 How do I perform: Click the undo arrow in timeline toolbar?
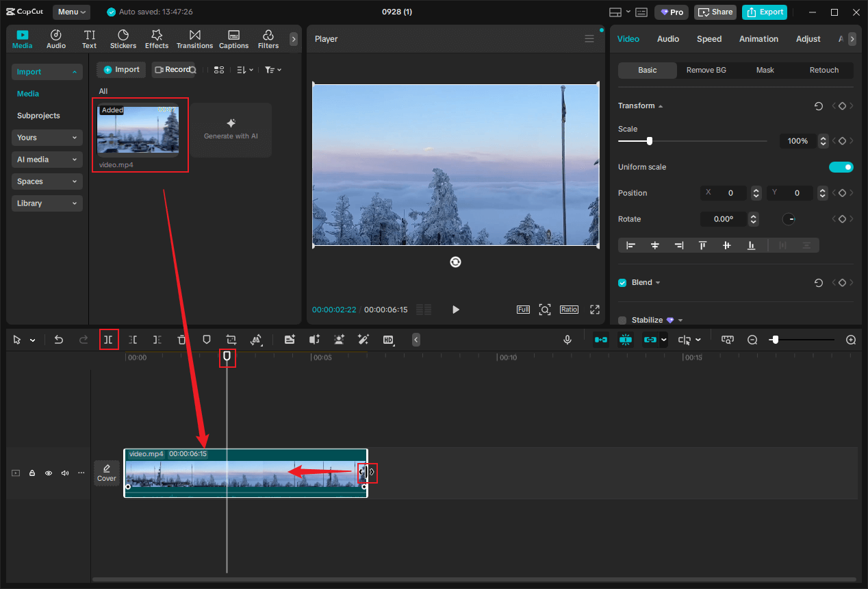[x=59, y=340]
